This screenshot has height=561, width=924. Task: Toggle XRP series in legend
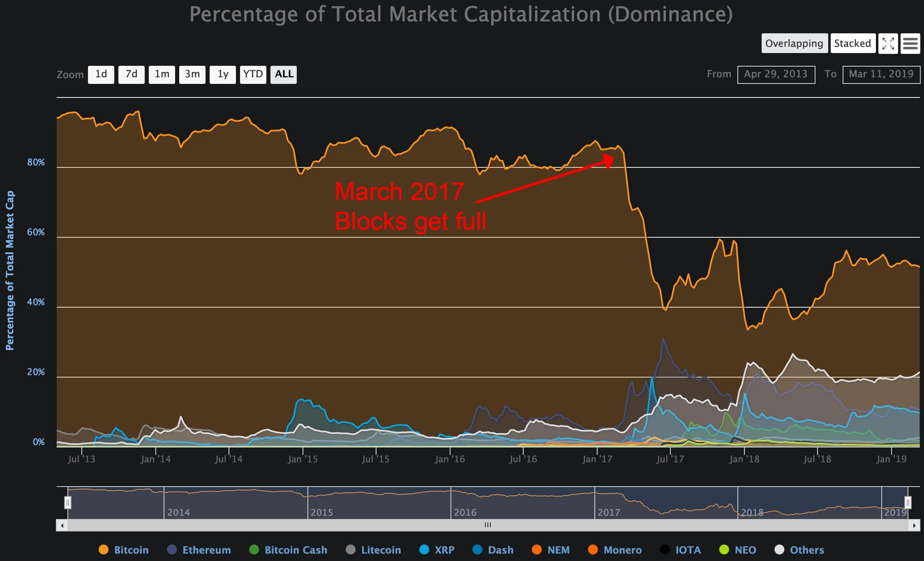[437, 550]
